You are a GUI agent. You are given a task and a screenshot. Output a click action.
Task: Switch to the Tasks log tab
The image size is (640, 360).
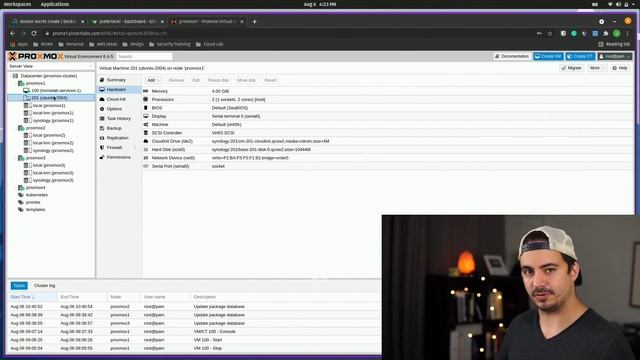tap(19, 286)
